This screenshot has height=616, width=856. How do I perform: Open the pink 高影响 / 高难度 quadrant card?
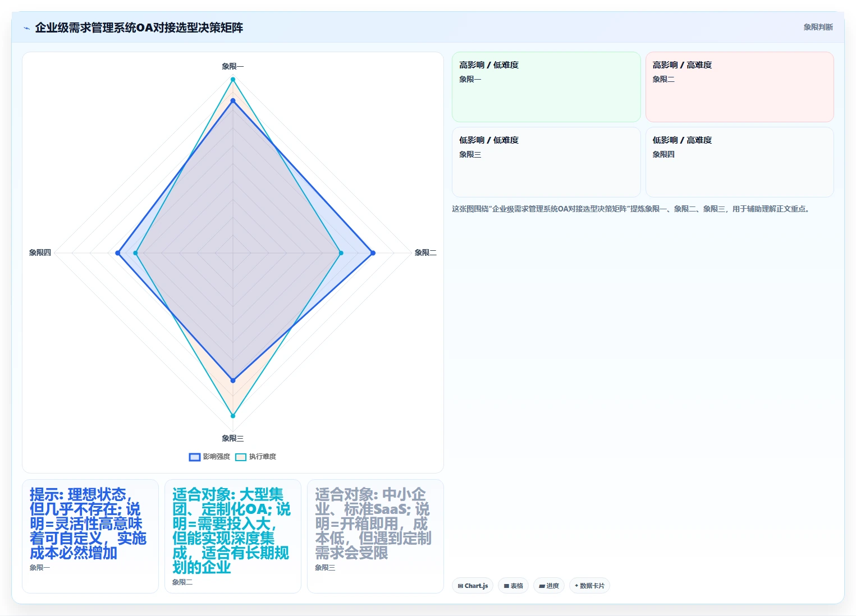click(740, 87)
